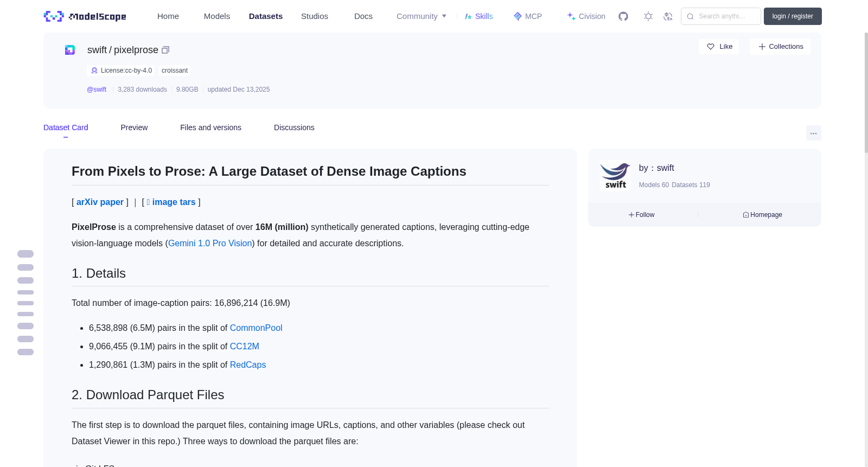Image resolution: width=868 pixels, height=467 pixels.
Task: Click the 2. Download Parquet Files heading
Action: pos(148,395)
